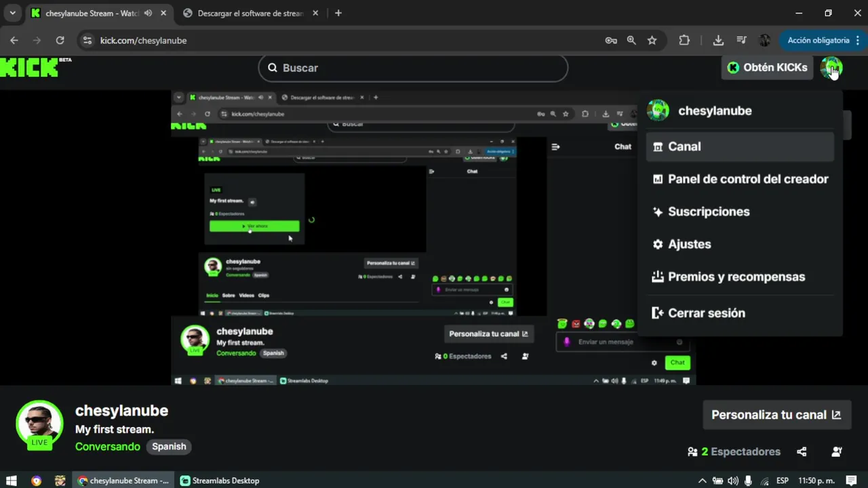The width and height of the screenshot is (868, 488).
Task: Open Panel de control del creador
Action: pyautogui.click(x=740, y=179)
